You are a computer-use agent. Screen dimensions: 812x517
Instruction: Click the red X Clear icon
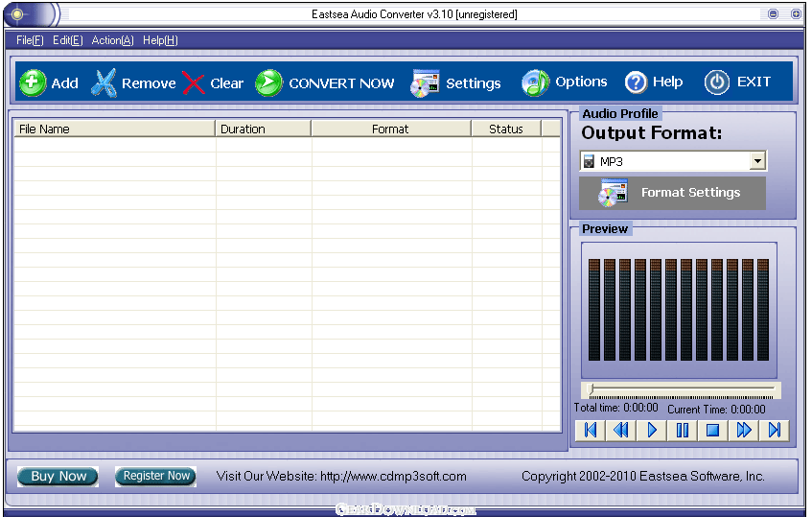(x=193, y=82)
